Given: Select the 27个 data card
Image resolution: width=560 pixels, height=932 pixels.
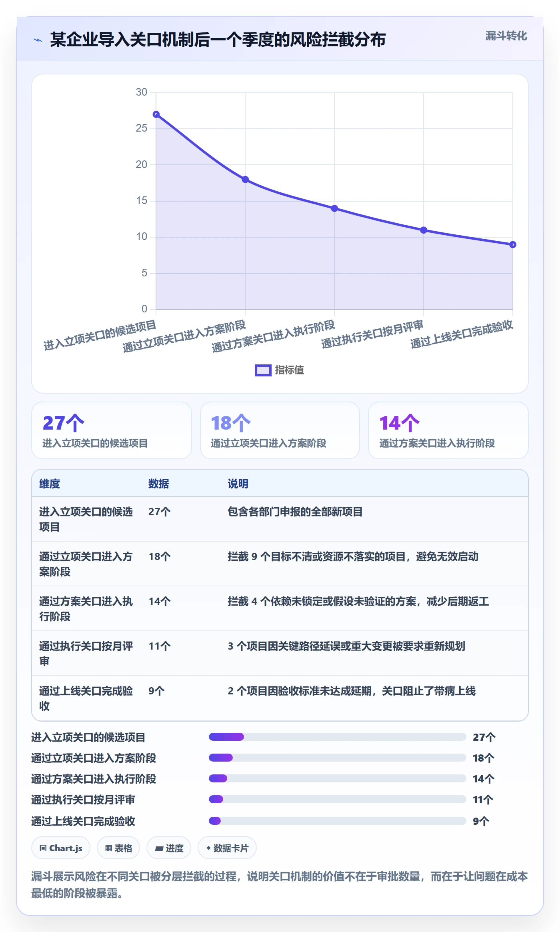Looking at the screenshot, I should [112, 430].
